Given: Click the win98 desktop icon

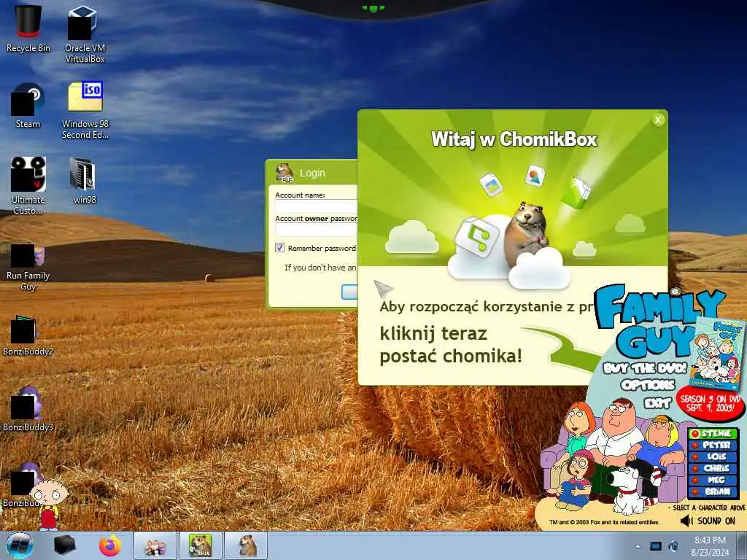Looking at the screenshot, I should point(85,181).
